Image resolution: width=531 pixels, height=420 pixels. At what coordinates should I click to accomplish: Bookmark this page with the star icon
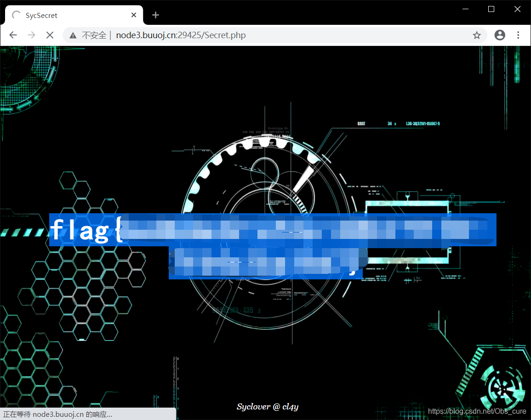click(477, 35)
